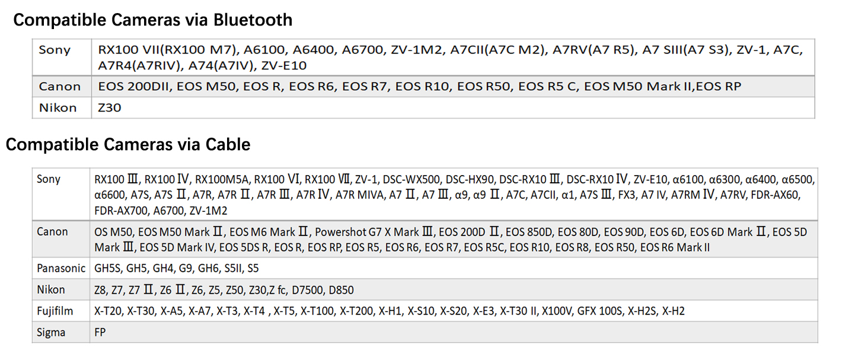Click the "Compatible Cameras via Bluetooth" heading
Viewport: 868px width, 356px height.
pos(152,20)
